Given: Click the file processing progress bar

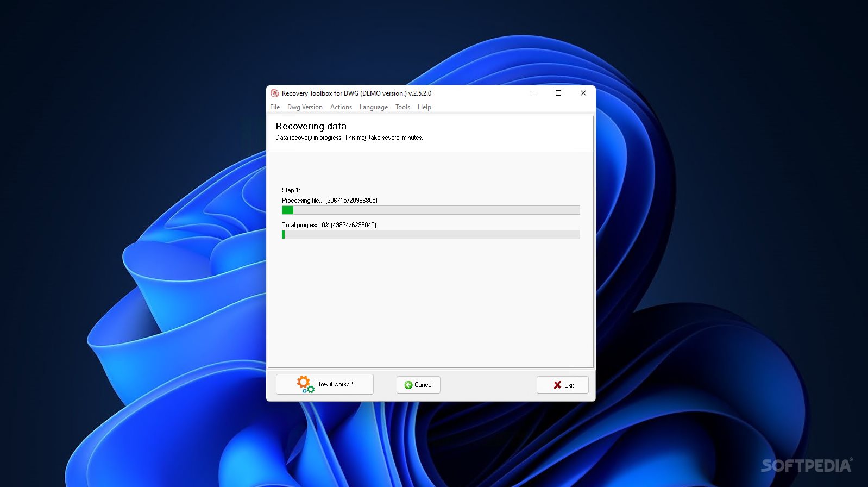Looking at the screenshot, I should (431, 210).
